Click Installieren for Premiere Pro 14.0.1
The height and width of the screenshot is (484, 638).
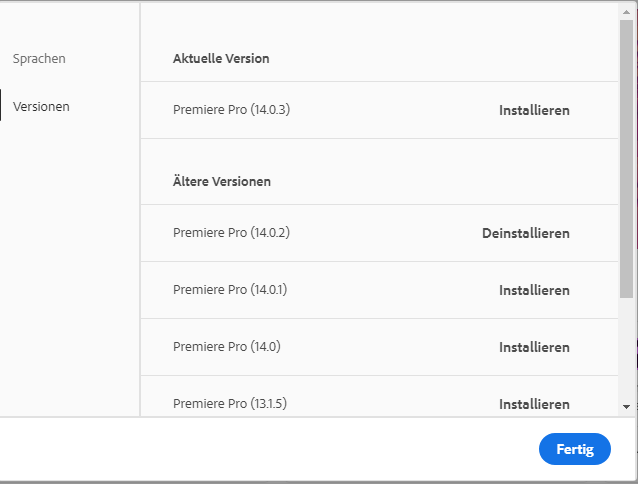[534, 290]
